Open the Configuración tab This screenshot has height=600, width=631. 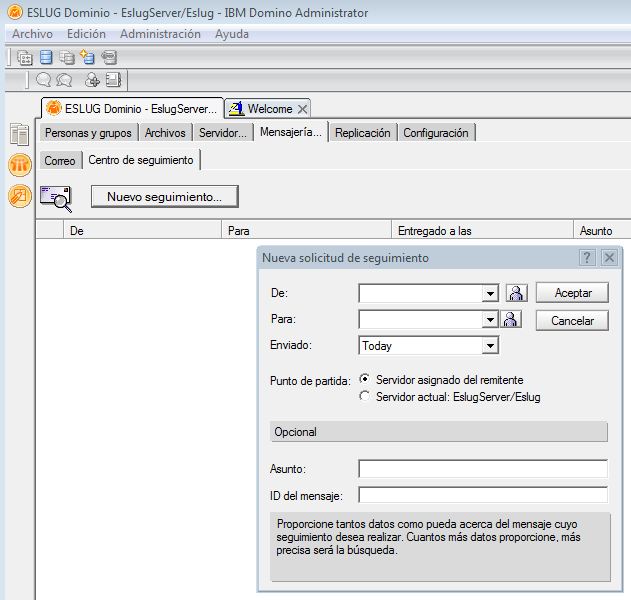coord(436,133)
